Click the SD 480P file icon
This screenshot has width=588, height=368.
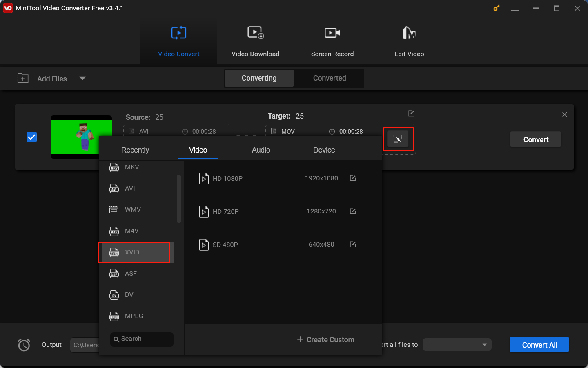pos(204,245)
